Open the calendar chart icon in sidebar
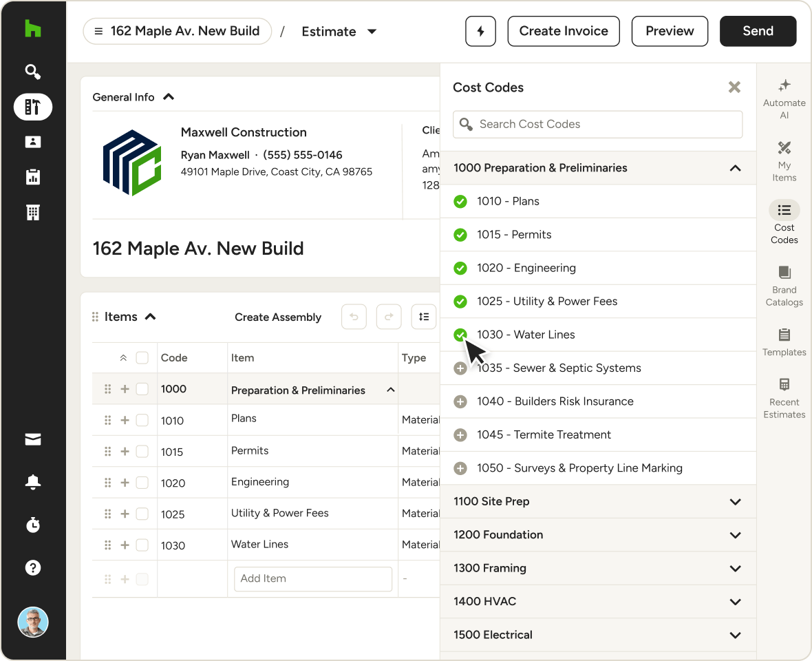This screenshot has width=812, height=661. click(32, 177)
